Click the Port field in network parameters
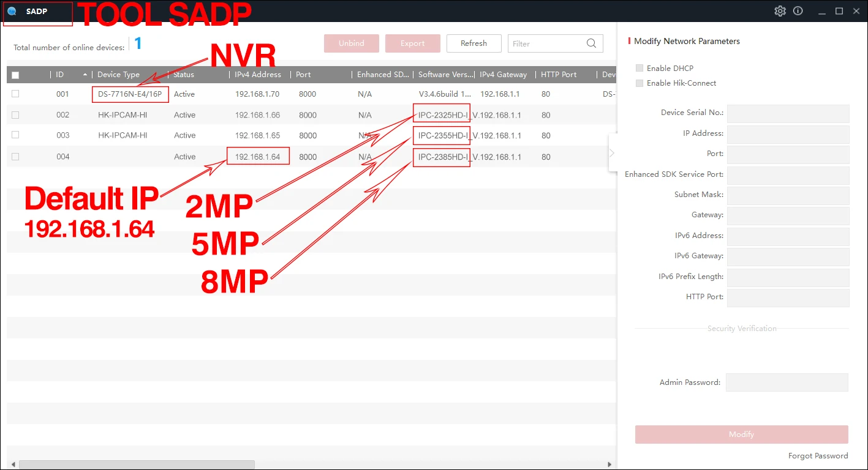Viewport: 868px width, 470px height. point(788,154)
